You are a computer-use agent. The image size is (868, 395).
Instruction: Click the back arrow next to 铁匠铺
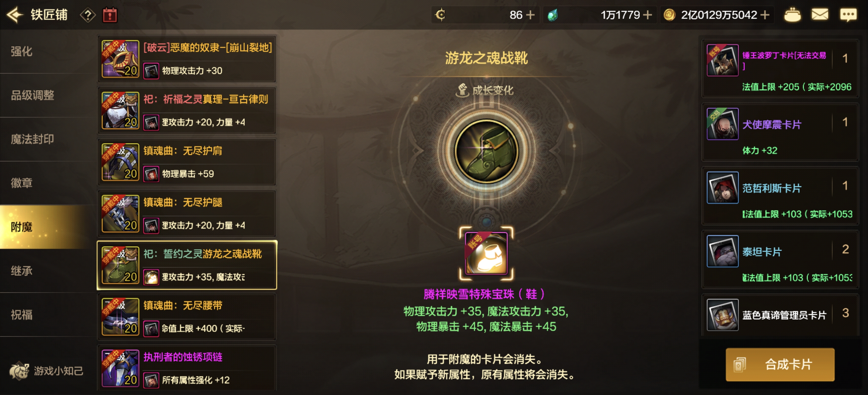pos(15,15)
